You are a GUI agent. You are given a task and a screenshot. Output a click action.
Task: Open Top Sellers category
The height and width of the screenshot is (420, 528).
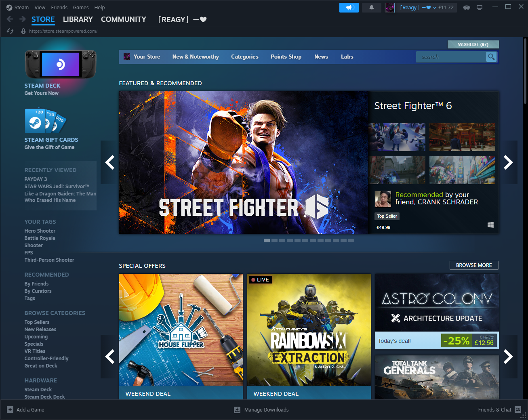click(37, 322)
